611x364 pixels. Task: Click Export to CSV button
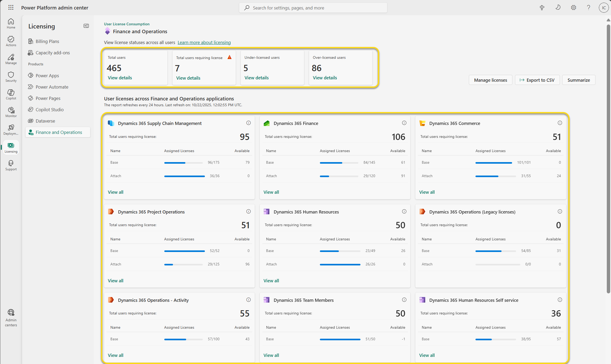[x=537, y=80]
